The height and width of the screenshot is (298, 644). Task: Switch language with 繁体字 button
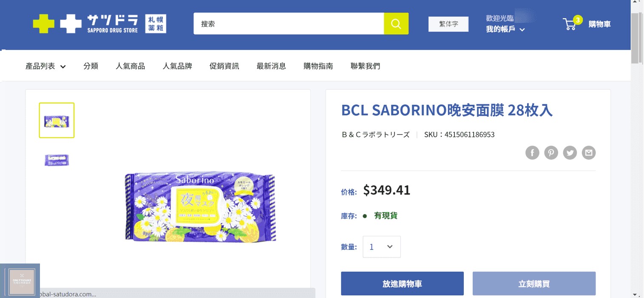(x=448, y=24)
